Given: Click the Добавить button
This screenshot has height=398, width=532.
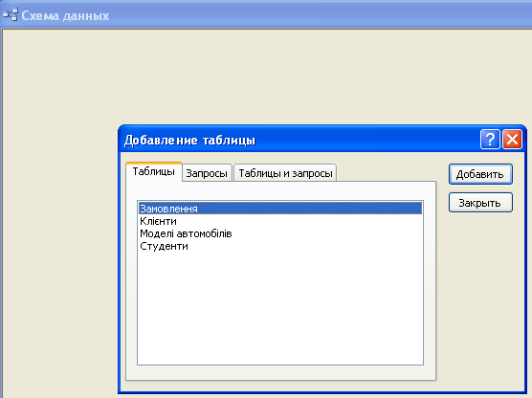Looking at the screenshot, I should (480, 174).
